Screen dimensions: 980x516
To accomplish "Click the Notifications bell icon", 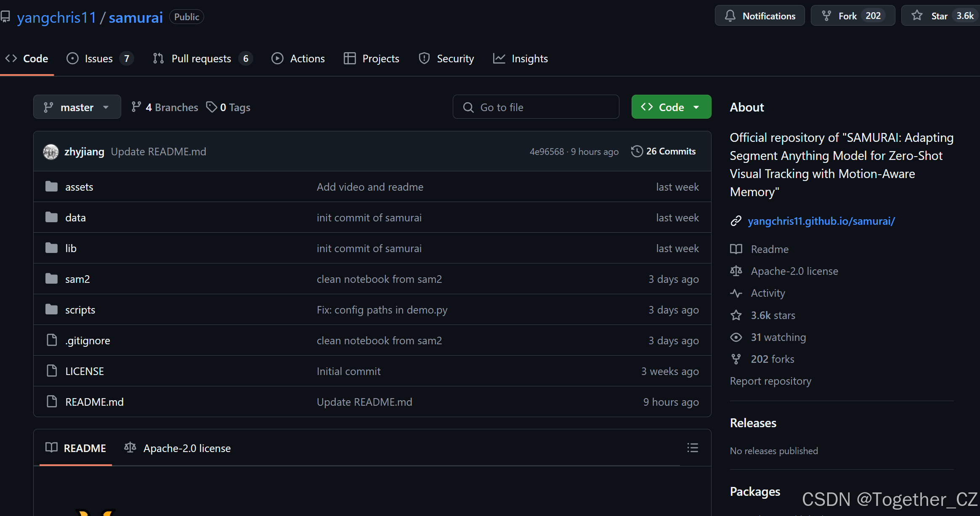I will (730, 16).
